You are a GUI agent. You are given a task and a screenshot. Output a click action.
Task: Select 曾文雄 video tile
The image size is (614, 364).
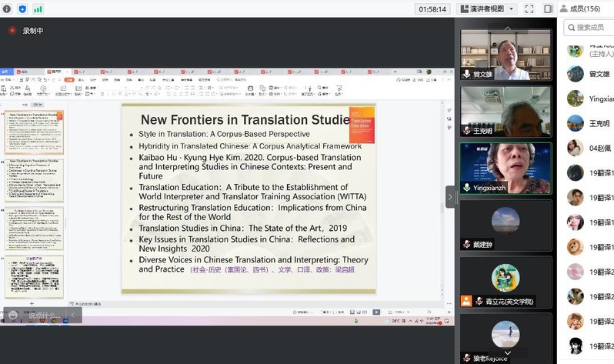tap(506, 55)
